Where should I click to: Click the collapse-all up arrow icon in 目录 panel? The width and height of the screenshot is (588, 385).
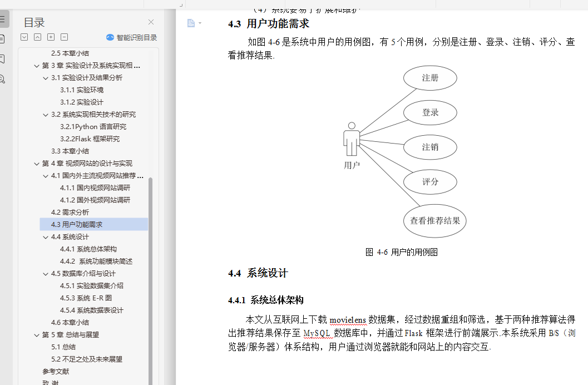[37, 37]
